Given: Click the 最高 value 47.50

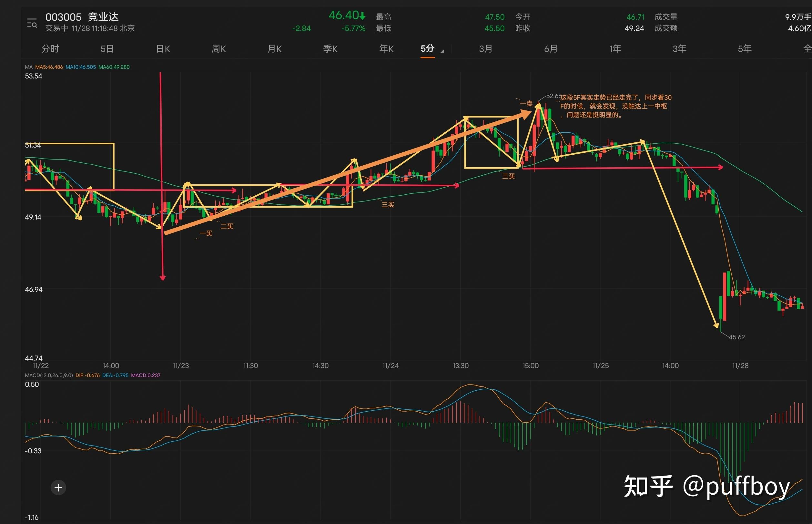Looking at the screenshot, I should click(494, 17).
